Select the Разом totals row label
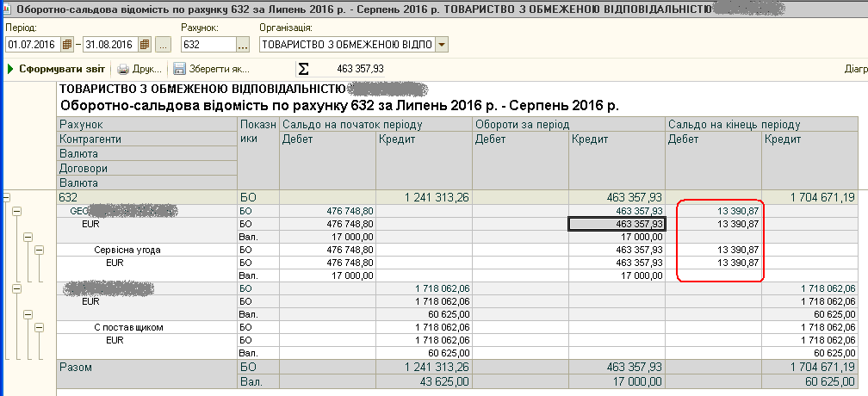The width and height of the screenshot is (868, 396). tap(146, 368)
